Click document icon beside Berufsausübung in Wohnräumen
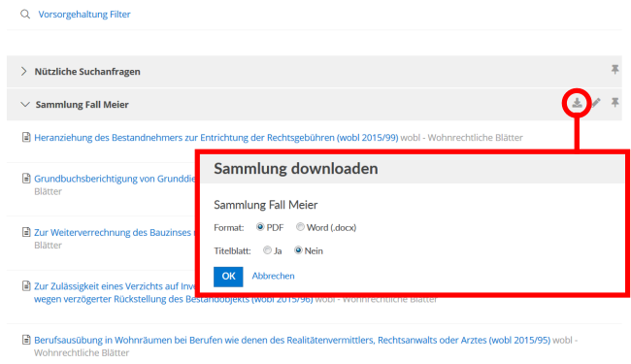The image size is (631, 364). click(26, 340)
